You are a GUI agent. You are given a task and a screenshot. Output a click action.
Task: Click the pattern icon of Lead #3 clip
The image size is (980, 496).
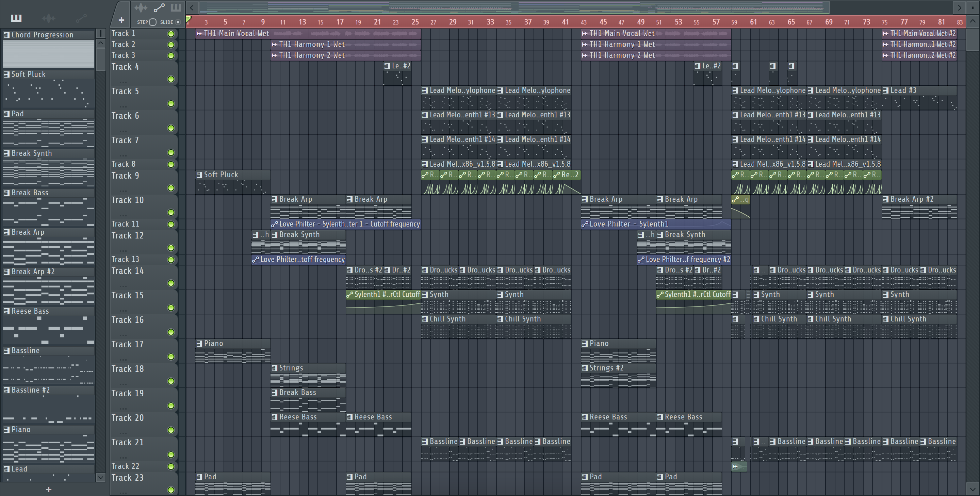click(x=886, y=90)
